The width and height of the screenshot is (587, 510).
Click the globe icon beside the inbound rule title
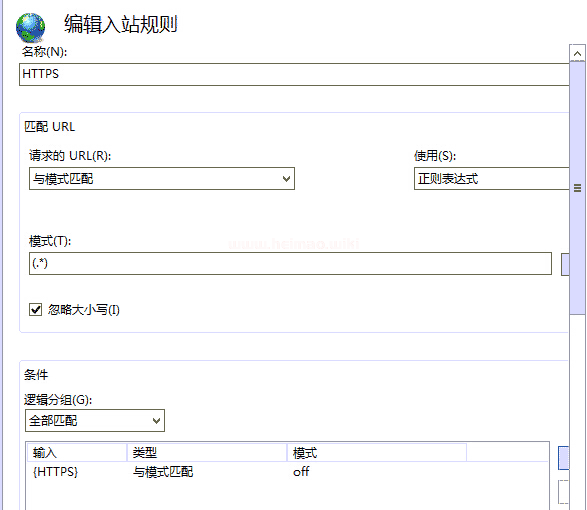coord(30,28)
